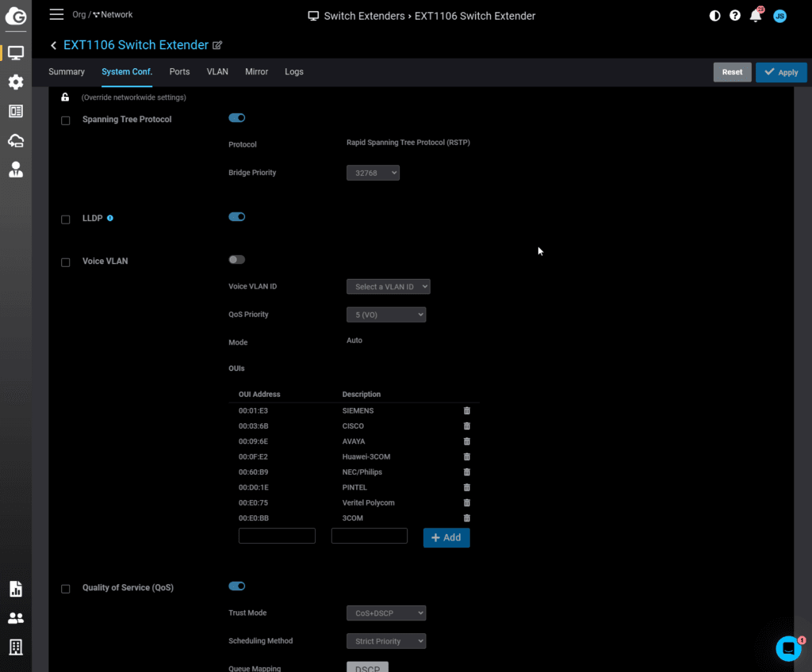Disable the Spanning Tree Protocol toggle
812x672 pixels.
[x=236, y=118]
